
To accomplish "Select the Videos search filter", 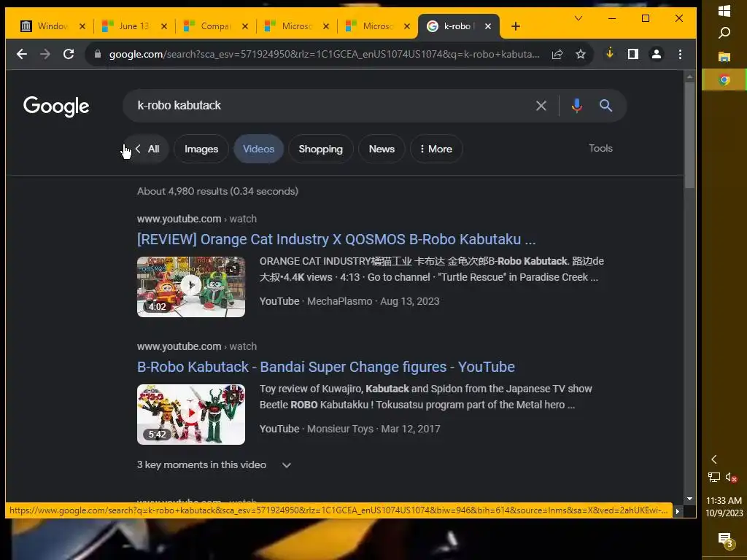I will coord(258,149).
